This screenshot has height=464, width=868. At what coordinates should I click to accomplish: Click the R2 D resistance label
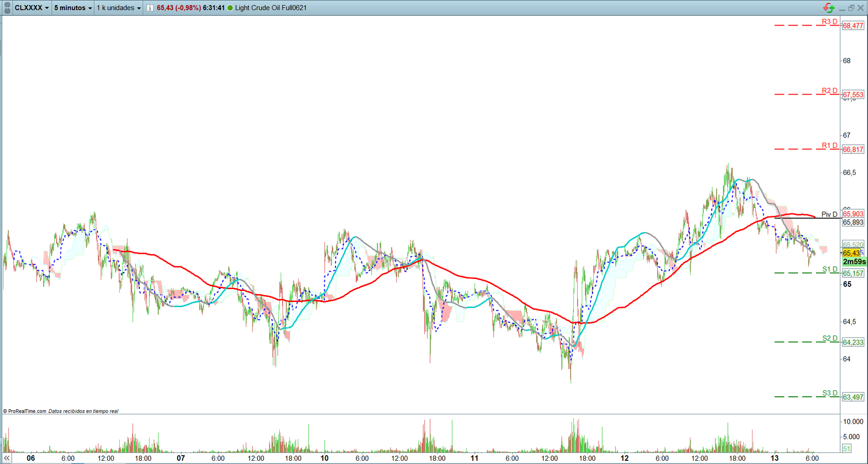point(829,90)
